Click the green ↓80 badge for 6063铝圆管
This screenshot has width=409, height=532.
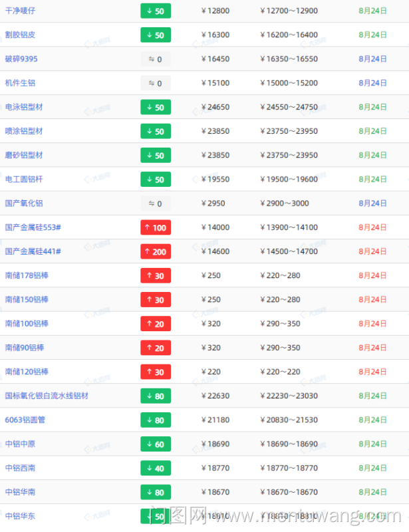click(155, 420)
